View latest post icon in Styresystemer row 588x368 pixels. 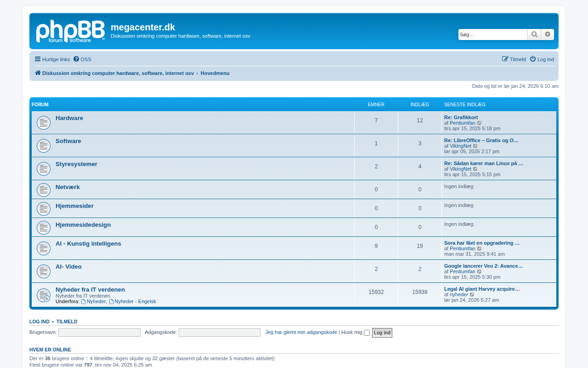point(475,169)
